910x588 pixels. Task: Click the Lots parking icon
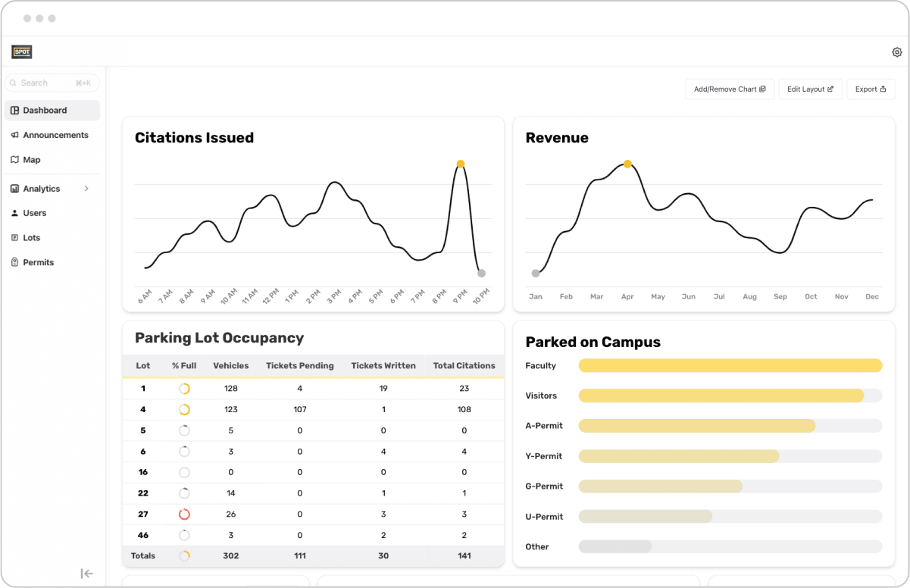point(15,237)
